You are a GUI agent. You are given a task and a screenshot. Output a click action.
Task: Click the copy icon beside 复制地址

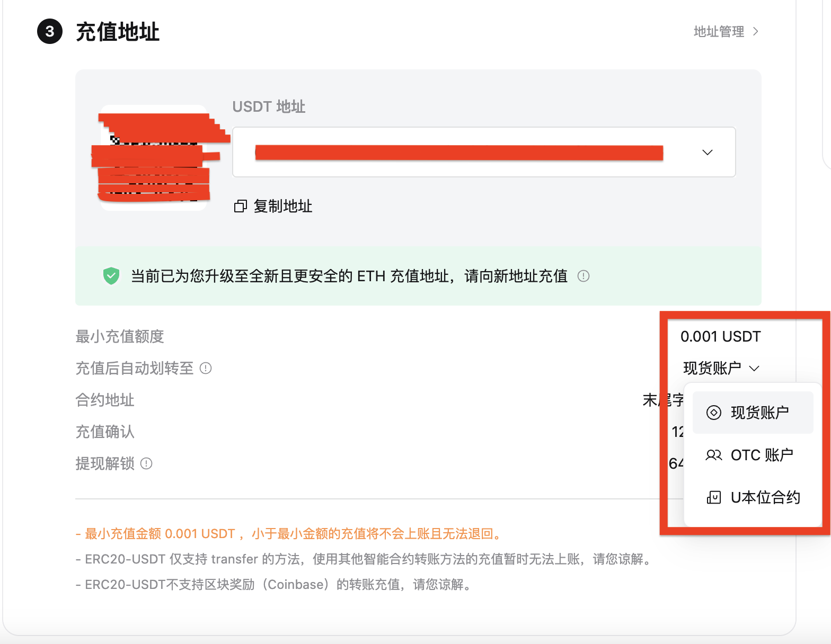coord(241,206)
